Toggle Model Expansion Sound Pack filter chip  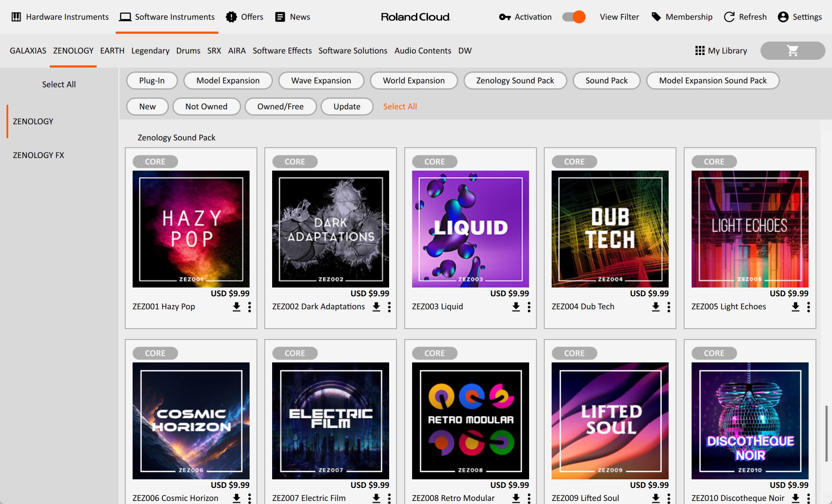click(x=713, y=81)
